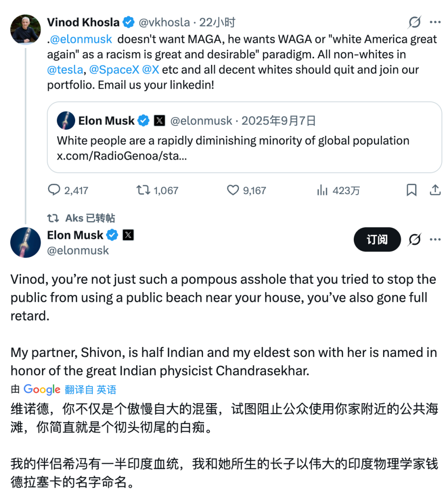
Task: Open Grok on Elon Musk's reply
Action: point(414,239)
